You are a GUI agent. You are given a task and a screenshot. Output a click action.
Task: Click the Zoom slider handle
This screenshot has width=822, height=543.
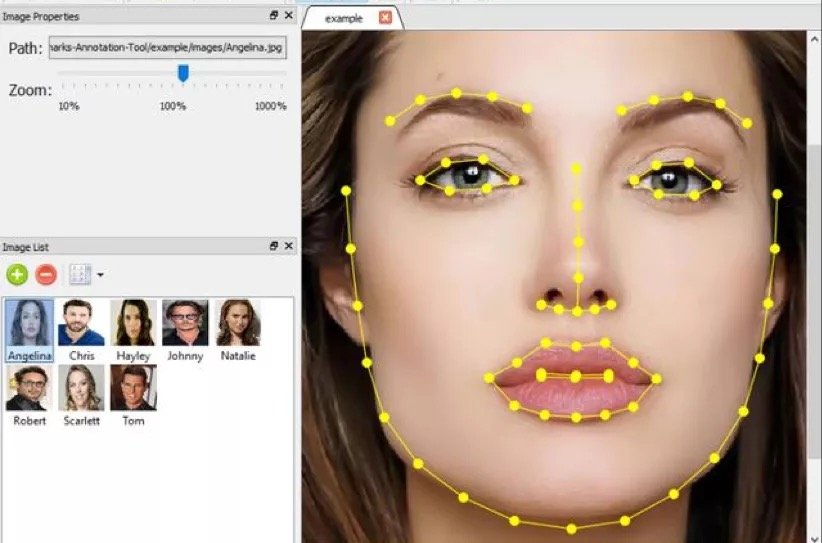coord(183,73)
